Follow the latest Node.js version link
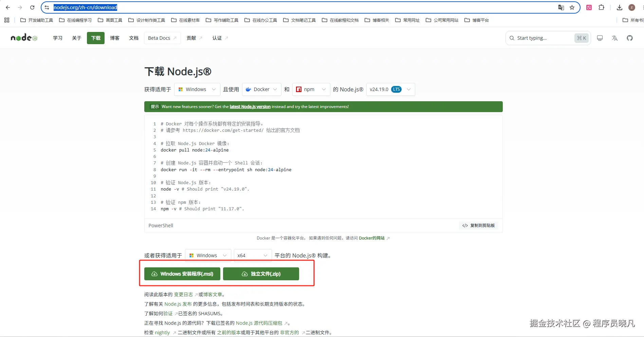The height and width of the screenshot is (337, 644). coord(250,107)
